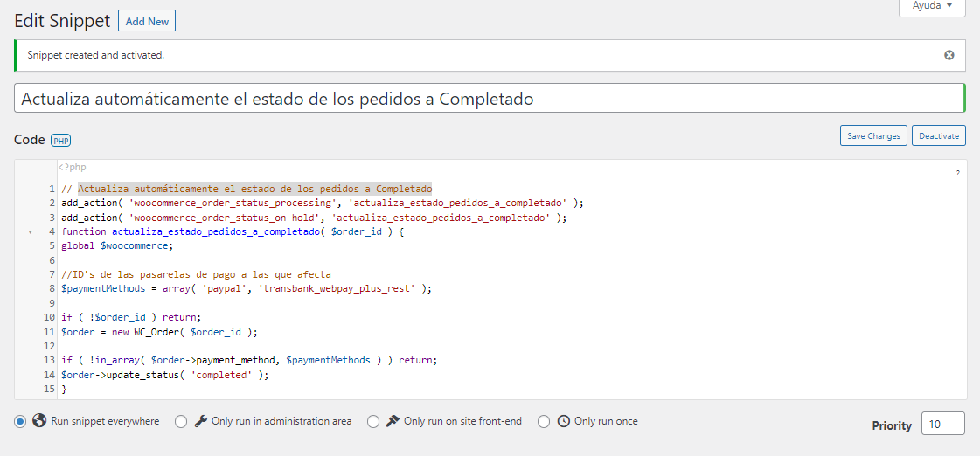
Task: Click the comment 'ID's de las pasarelas' line
Action: [x=196, y=274]
